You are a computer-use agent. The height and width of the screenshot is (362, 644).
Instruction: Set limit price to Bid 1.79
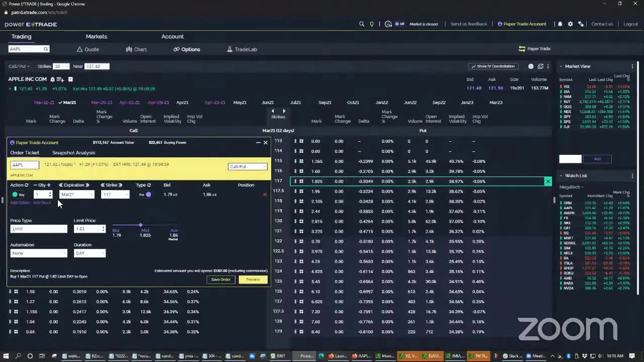coord(116,233)
